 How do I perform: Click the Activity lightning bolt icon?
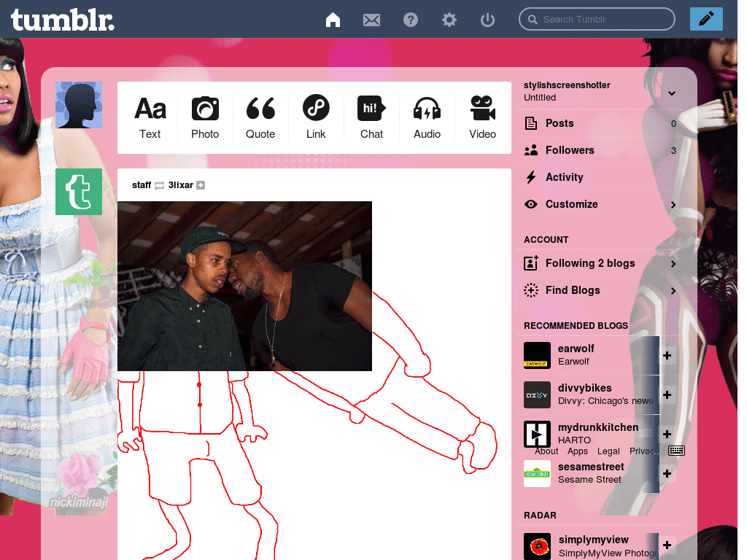[531, 177]
